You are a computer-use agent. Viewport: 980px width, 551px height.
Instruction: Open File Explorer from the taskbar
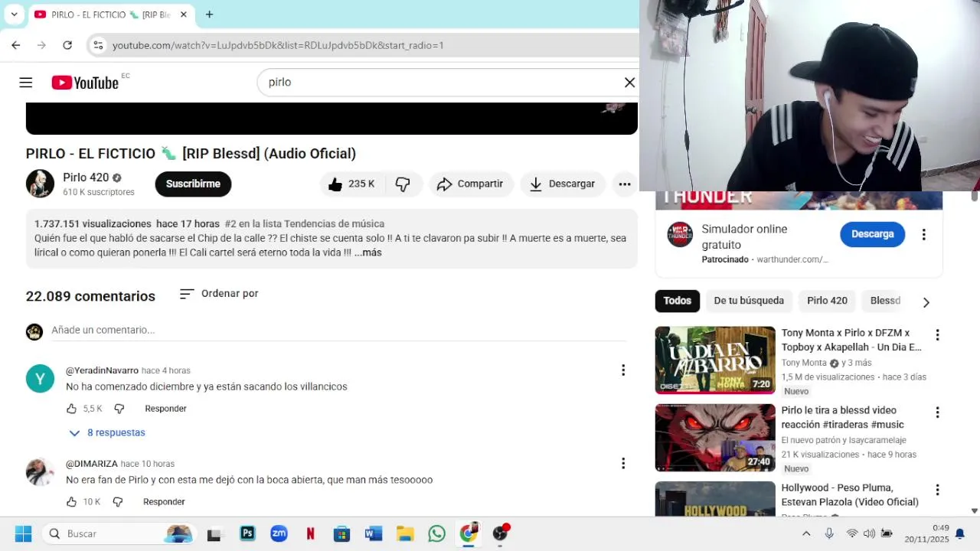click(x=405, y=533)
